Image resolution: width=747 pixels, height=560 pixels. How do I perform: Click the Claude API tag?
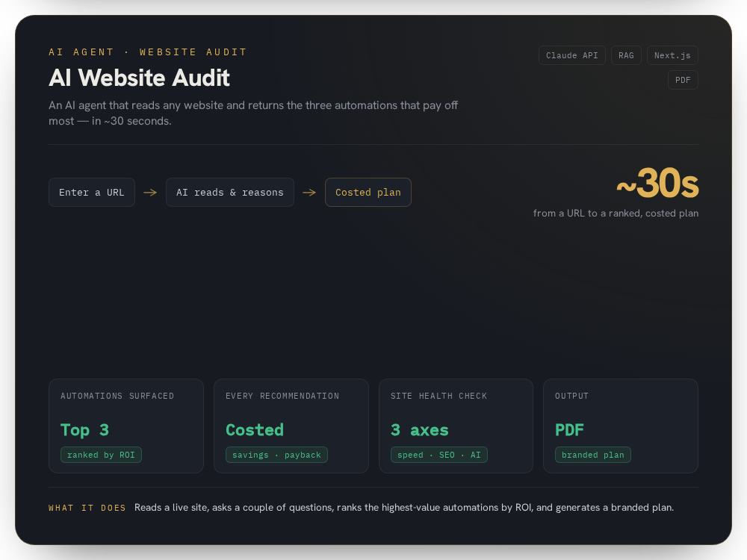coord(571,55)
